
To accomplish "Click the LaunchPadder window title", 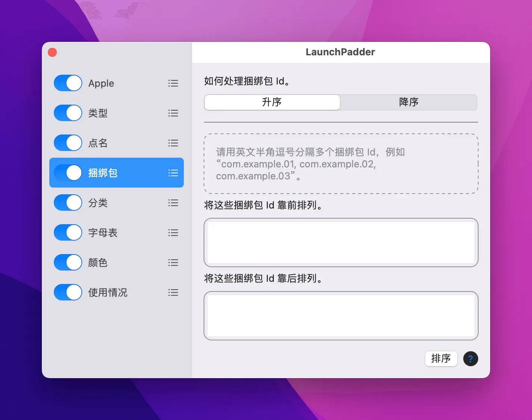I will (340, 52).
